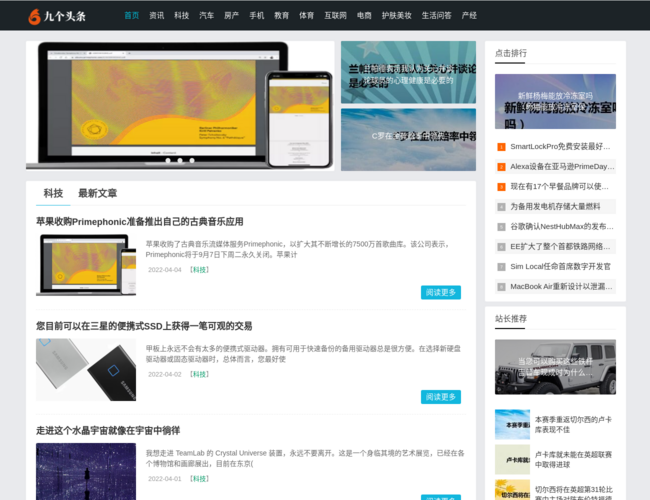
Task: Click the thumbnail beside 切尔西将在英超第31轮
Action: pyautogui.click(x=512, y=490)
